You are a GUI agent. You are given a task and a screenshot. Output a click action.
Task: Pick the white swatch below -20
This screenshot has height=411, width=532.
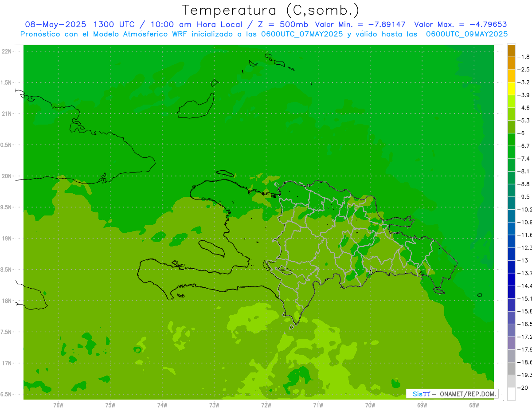511,394
